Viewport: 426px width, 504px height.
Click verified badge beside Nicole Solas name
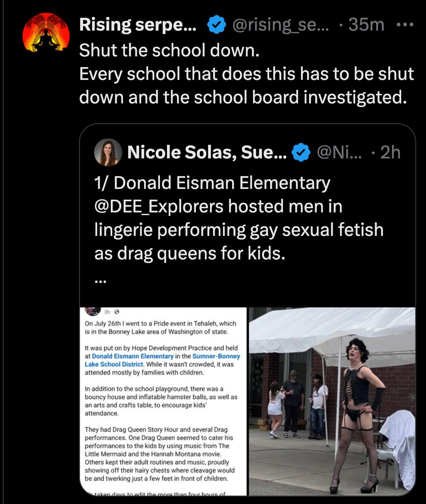click(x=301, y=153)
